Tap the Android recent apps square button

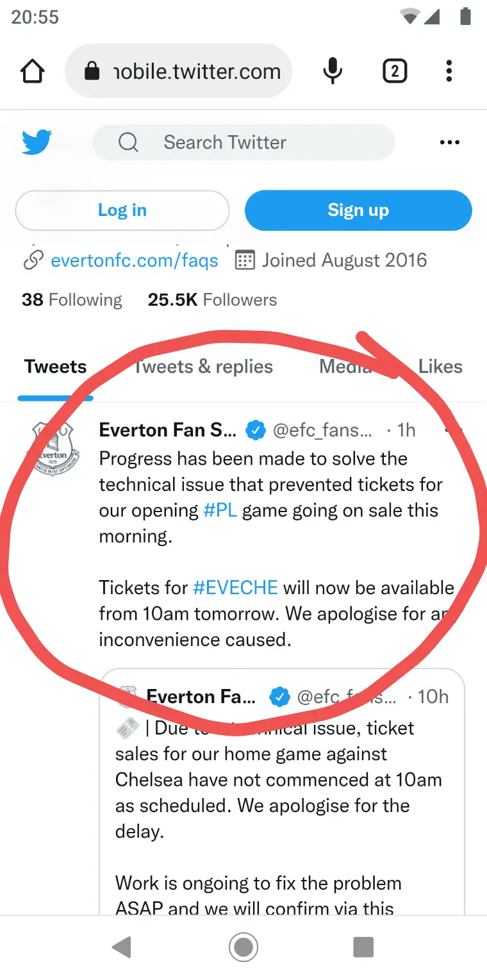click(x=363, y=947)
